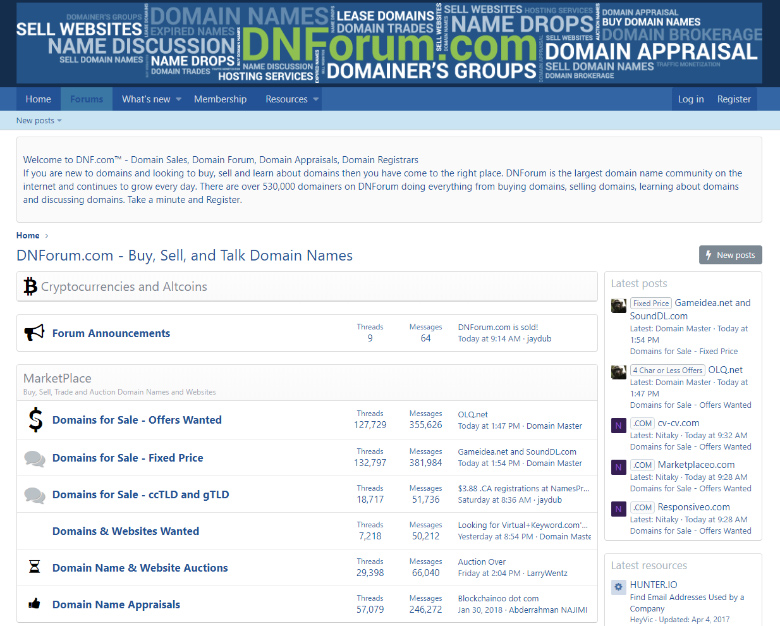Click the thumbs-up icon for Domain Name Appraisals
This screenshot has height=626, width=780.
34,604
